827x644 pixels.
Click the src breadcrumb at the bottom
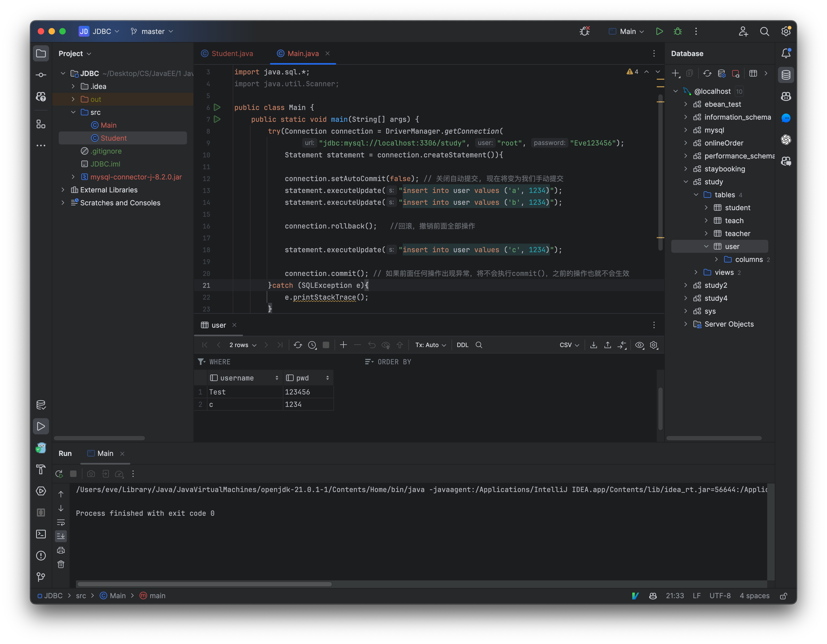[81, 595]
